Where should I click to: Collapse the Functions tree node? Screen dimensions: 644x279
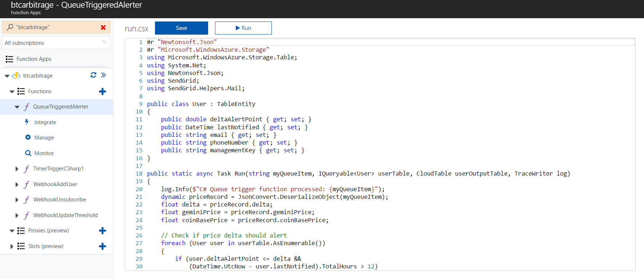pyautogui.click(x=12, y=91)
